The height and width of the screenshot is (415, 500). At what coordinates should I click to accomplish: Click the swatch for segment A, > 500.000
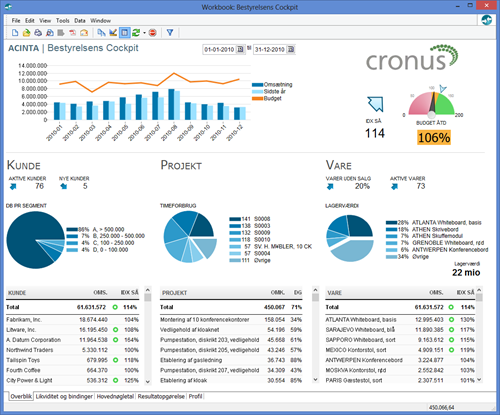pos(72,230)
